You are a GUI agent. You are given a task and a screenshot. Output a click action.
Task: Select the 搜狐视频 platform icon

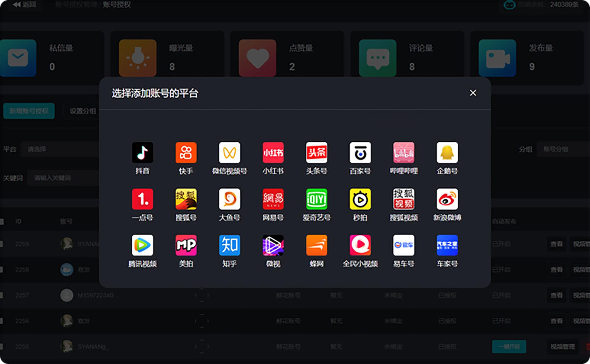point(404,199)
